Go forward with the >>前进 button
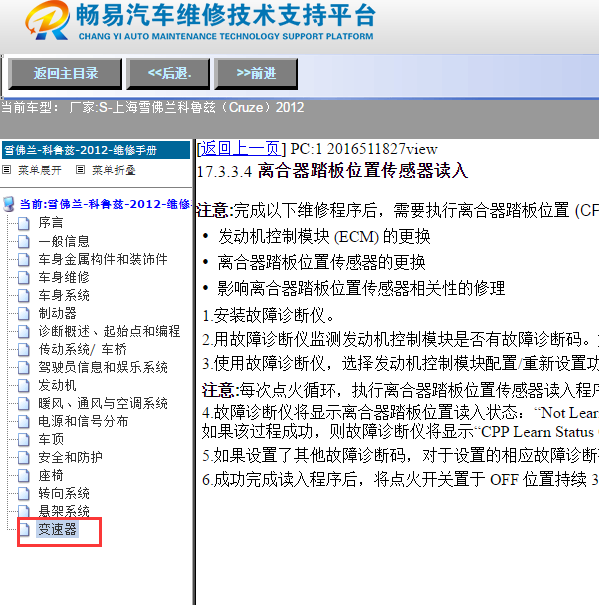Image resolution: width=599 pixels, height=605 pixels. coord(256,74)
